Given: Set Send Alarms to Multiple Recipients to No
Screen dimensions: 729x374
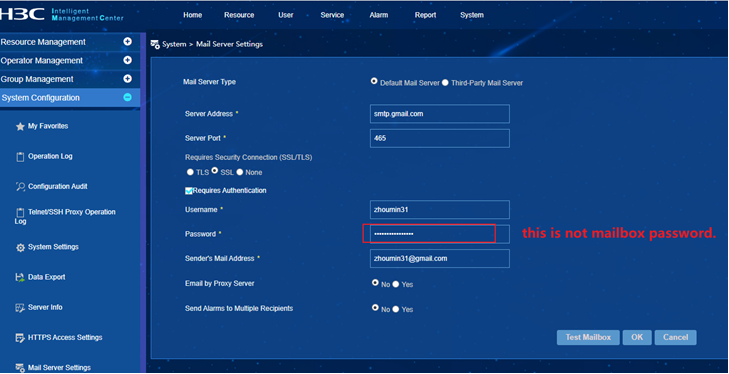Looking at the screenshot, I should (375, 307).
